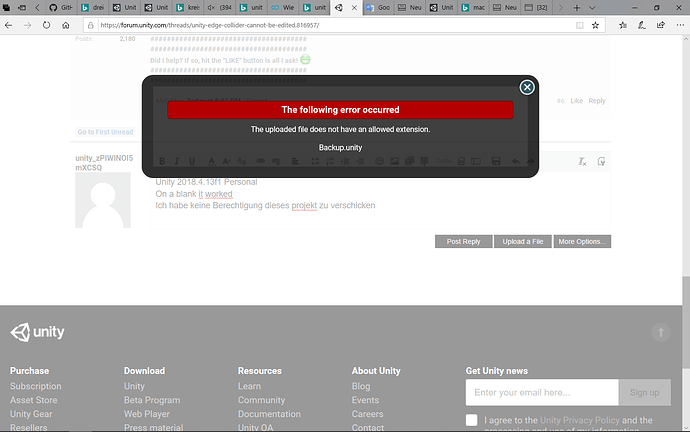Open the Careers link
Screen dimensions: 690x432
tap(367, 414)
